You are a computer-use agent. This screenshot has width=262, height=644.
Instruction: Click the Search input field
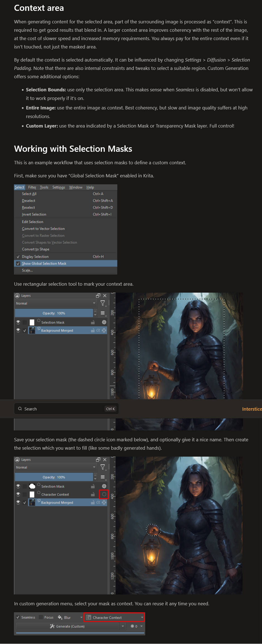[66, 409]
